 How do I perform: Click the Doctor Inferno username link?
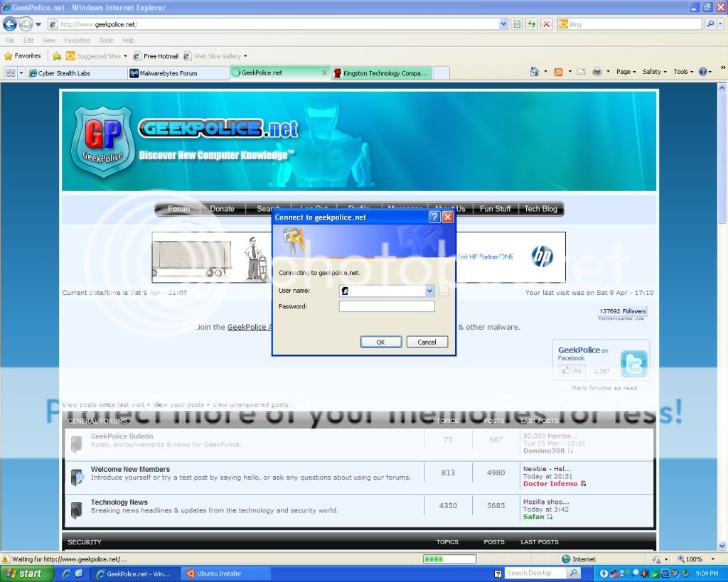click(x=550, y=484)
